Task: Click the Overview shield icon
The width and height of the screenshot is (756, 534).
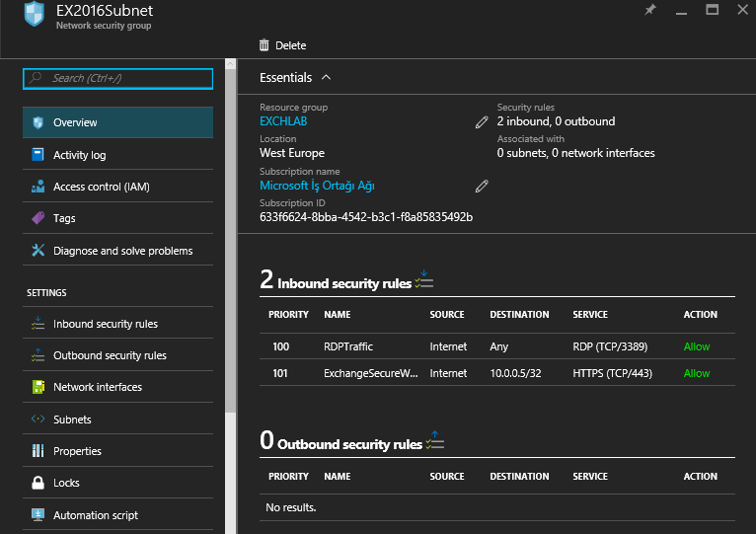Action: point(38,122)
